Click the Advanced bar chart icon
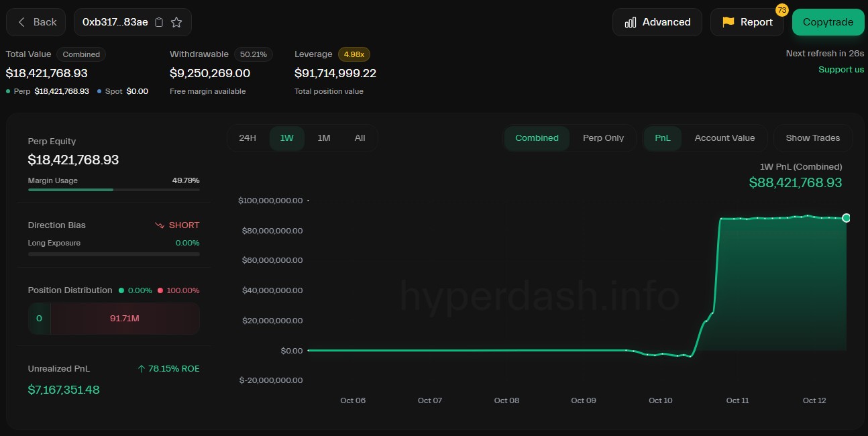This screenshot has width=868, height=436. pos(631,22)
